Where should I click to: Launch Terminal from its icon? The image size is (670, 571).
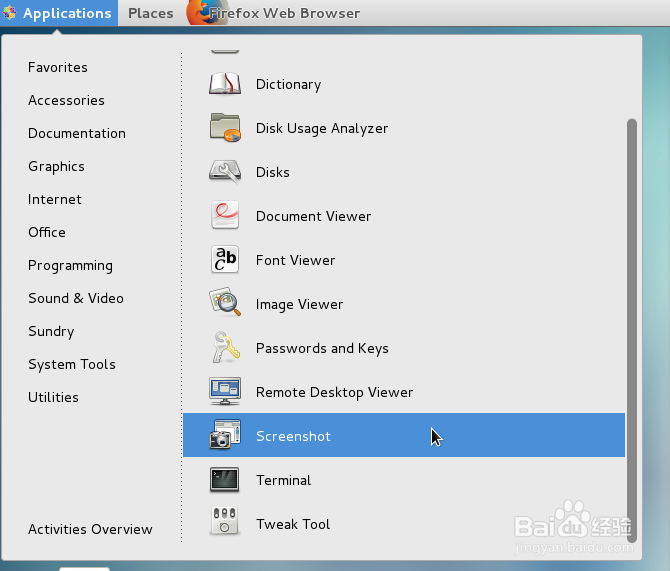[x=225, y=480]
